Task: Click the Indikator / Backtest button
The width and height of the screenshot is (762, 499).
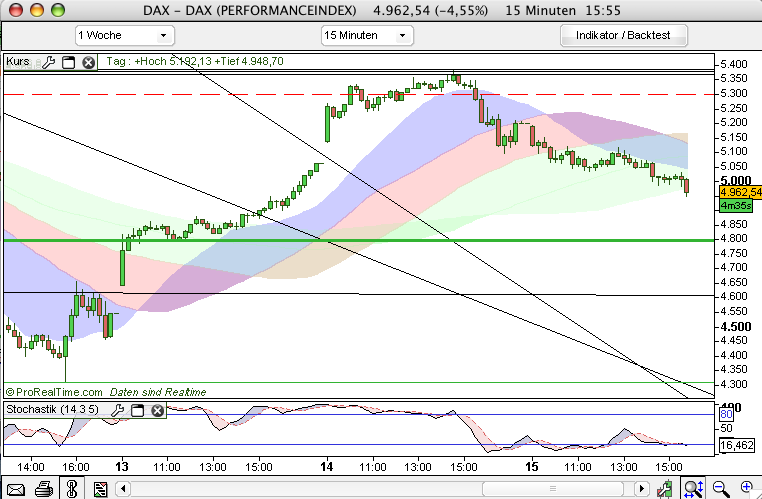Action: (x=623, y=35)
